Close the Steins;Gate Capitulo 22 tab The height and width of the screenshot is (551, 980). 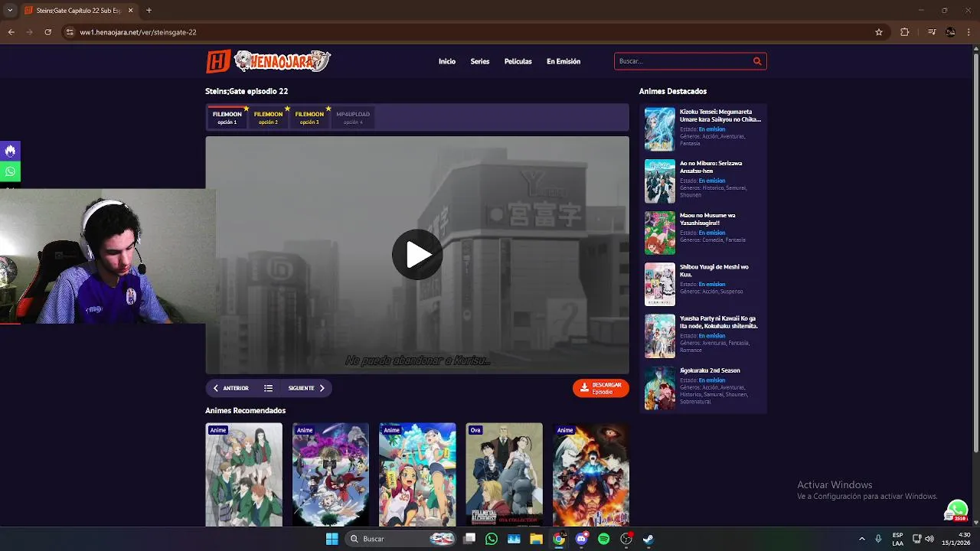coord(130,11)
